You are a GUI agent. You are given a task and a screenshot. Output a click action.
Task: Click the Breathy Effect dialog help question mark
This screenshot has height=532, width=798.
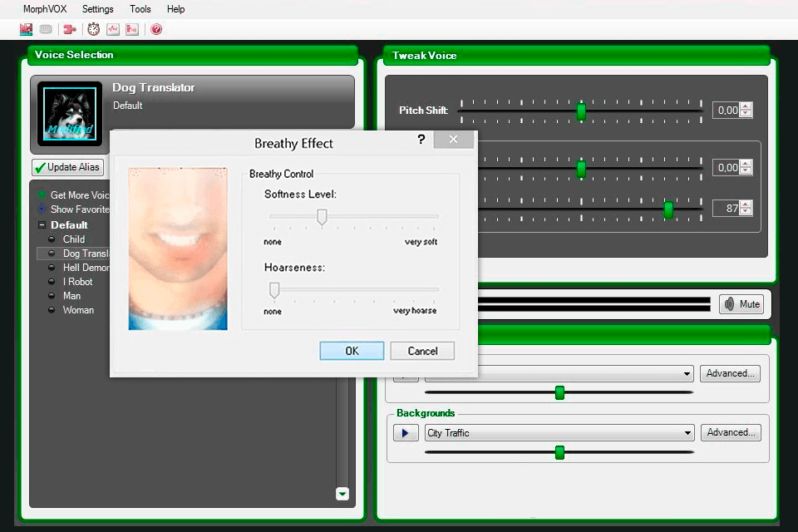421,139
